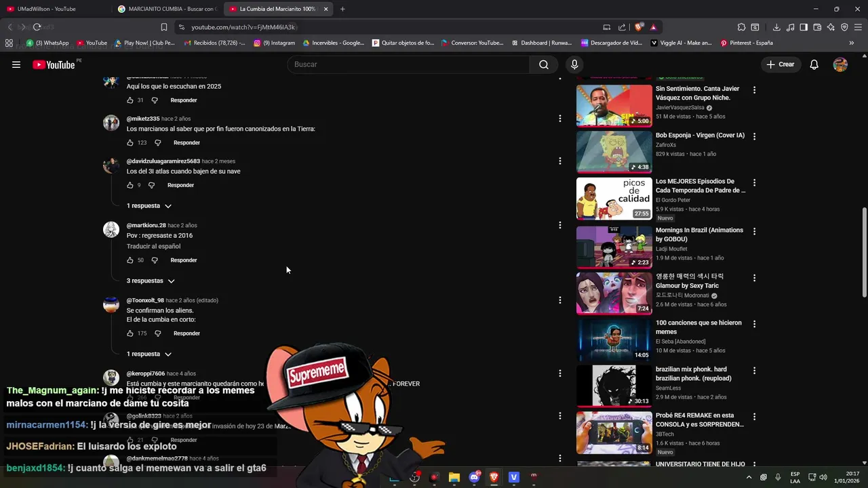The height and width of the screenshot is (488, 868).
Task: Reload the page
Action: 37,27
